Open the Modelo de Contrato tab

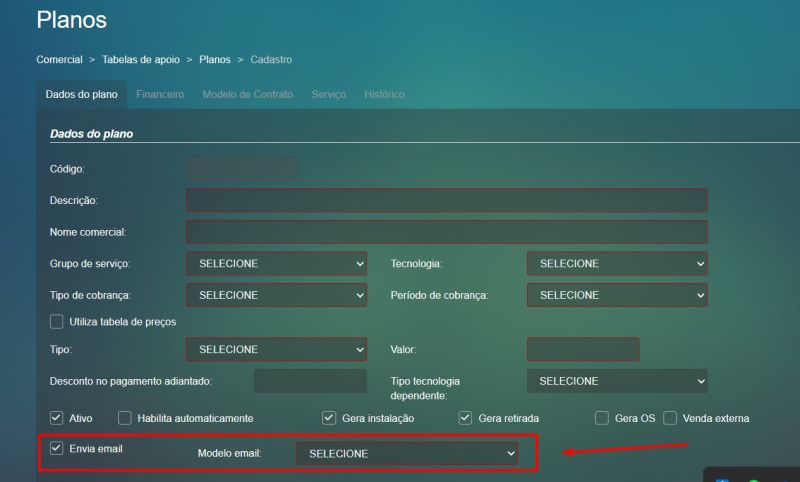[247, 94]
